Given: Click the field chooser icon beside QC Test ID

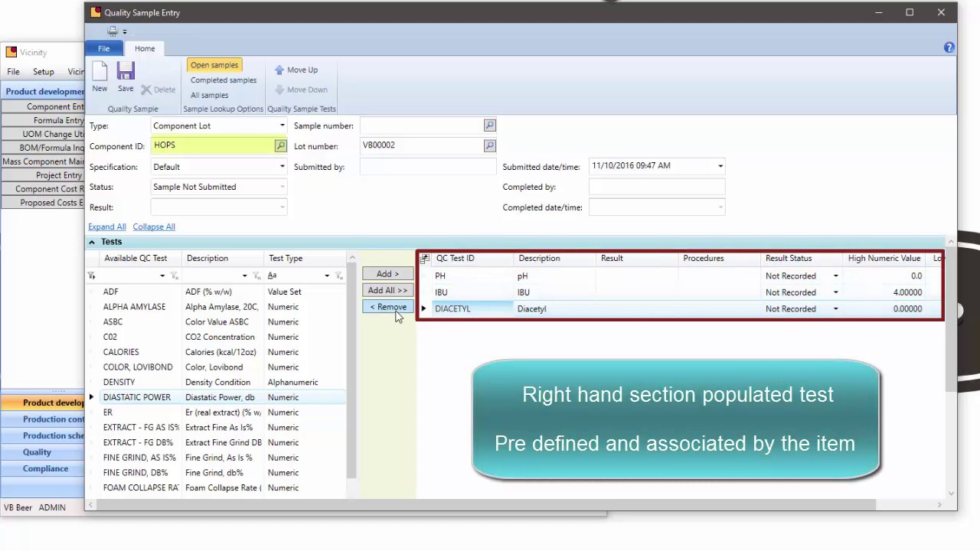Looking at the screenshot, I should [425, 259].
